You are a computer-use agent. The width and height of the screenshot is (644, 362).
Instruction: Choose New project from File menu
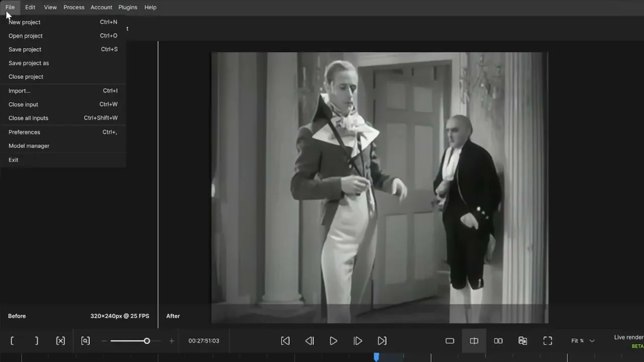[x=63, y=22]
